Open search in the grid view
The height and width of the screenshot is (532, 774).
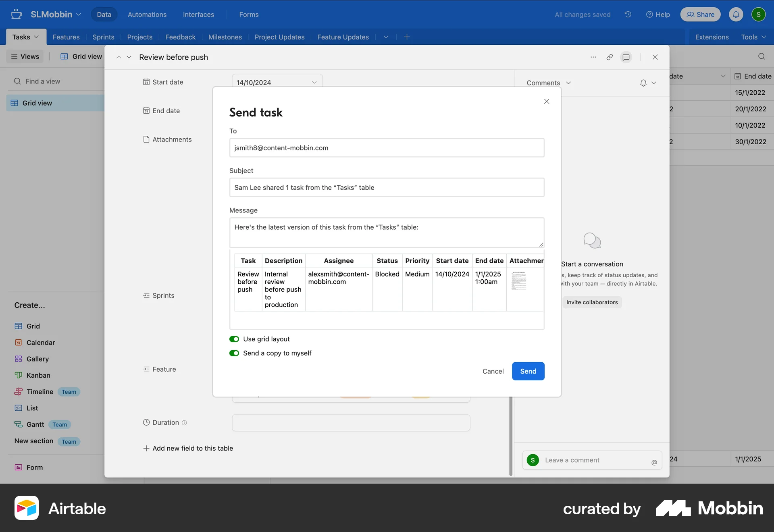pyautogui.click(x=762, y=56)
